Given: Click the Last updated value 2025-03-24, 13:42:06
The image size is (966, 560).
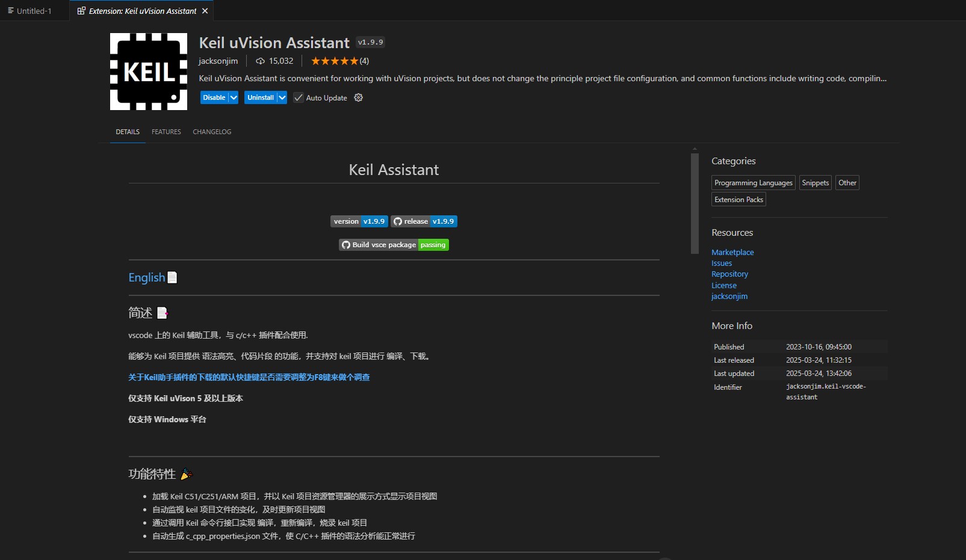Looking at the screenshot, I should (x=819, y=374).
